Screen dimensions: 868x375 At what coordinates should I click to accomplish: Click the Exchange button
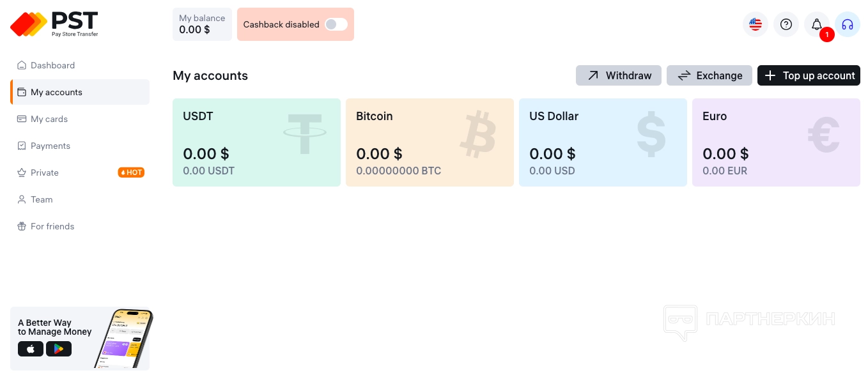click(709, 75)
